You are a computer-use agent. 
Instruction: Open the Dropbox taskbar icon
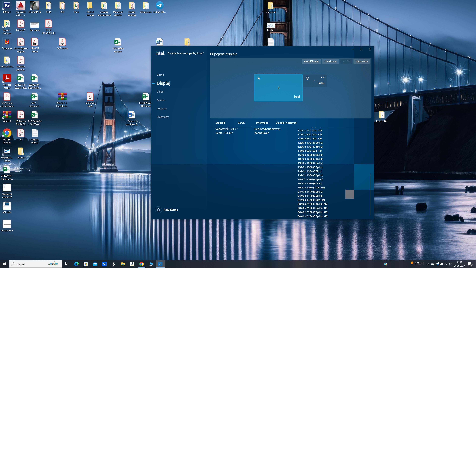coord(104,264)
